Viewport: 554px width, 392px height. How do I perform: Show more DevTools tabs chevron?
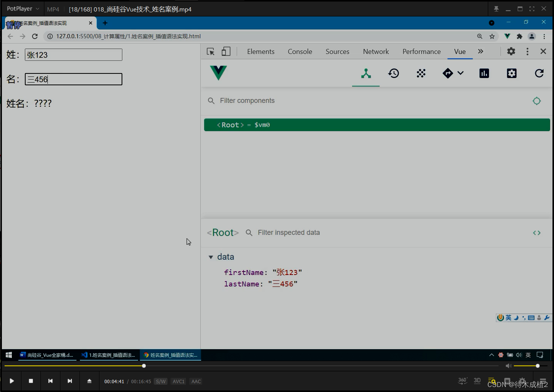[x=481, y=51]
